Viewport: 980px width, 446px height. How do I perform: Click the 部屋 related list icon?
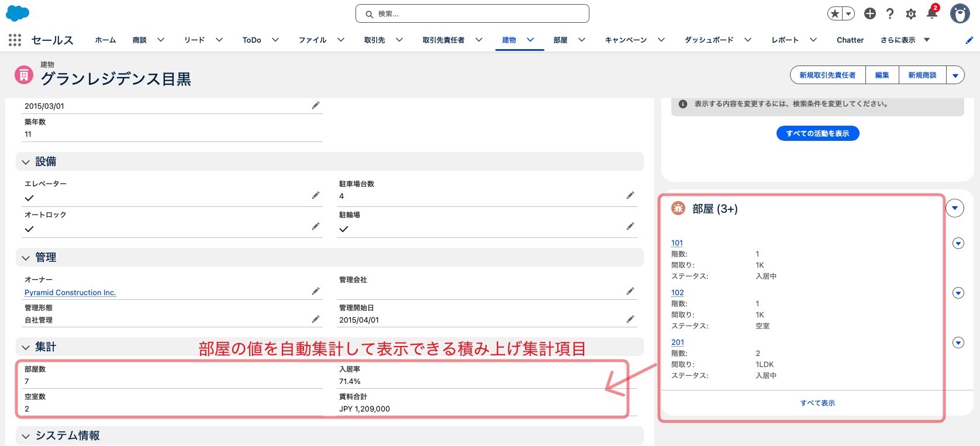(x=678, y=208)
